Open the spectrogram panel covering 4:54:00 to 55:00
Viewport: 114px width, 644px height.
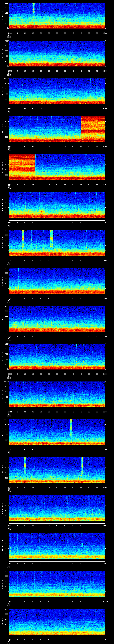pyautogui.click(x=57, y=394)
